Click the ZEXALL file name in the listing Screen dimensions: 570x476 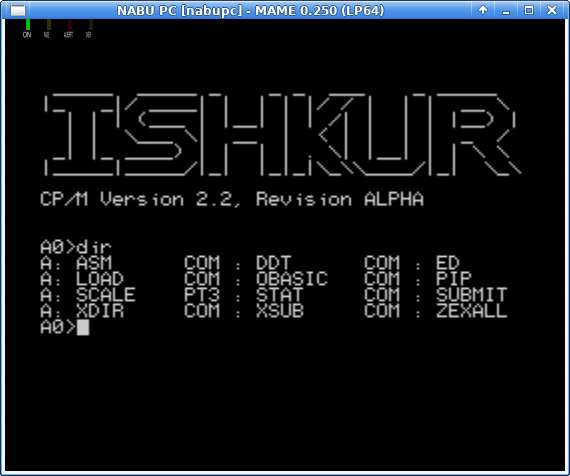(x=471, y=311)
